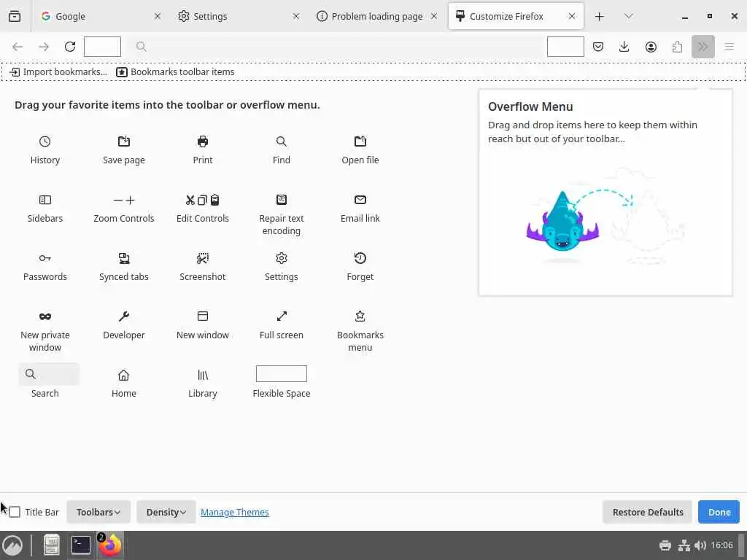The height and width of the screenshot is (560, 747).
Task: Switch to the Google tab
Action: [x=100, y=16]
